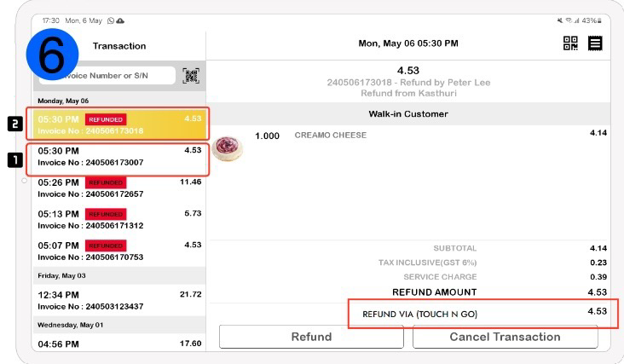Tap the barcode scanner icon beside search
The width and height of the screenshot is (624, 364).
pyautogui.click(x=191, y=76)
